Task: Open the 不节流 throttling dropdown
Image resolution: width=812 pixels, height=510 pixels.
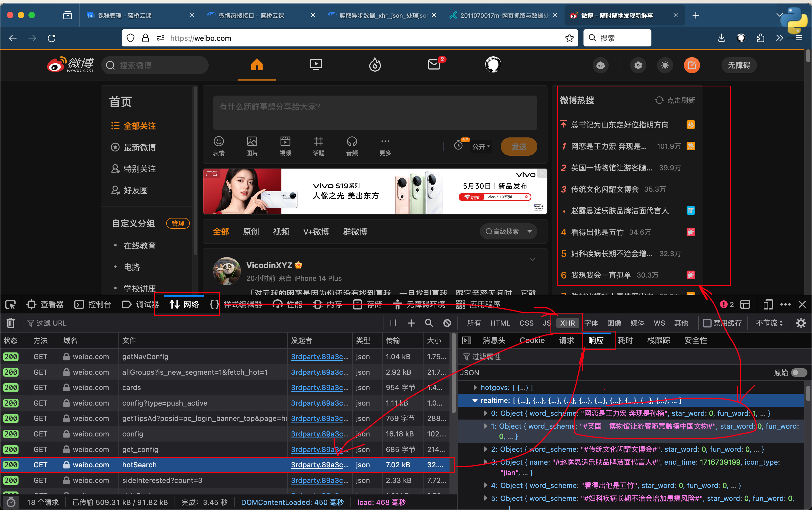Action: tap(769, 323)
